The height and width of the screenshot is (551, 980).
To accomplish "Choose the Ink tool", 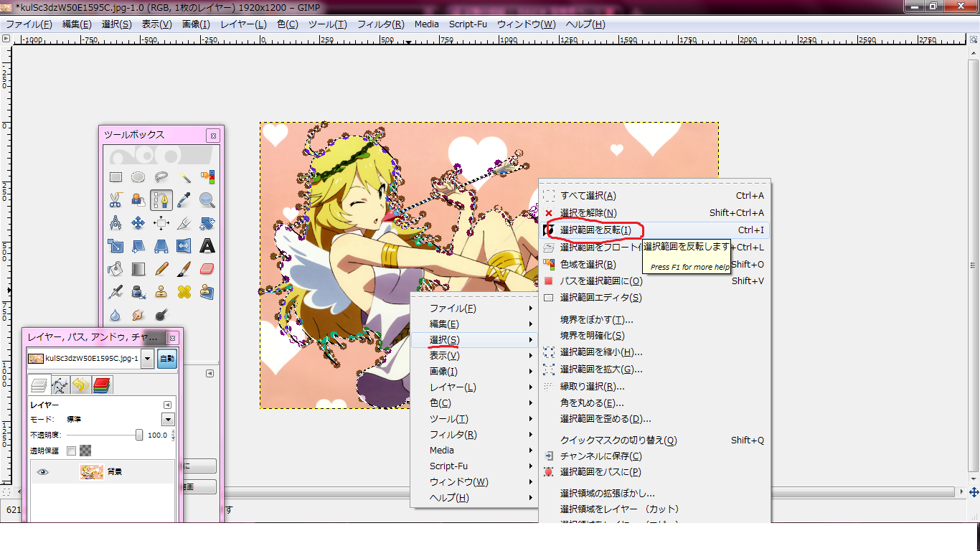I will point(138,292).
